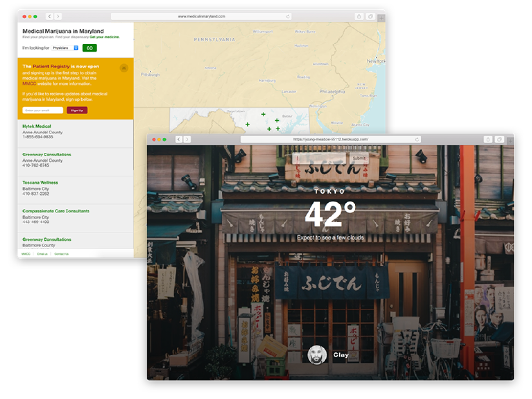
Task: Go forward in the herokuapp browser window
Action: 187,139
